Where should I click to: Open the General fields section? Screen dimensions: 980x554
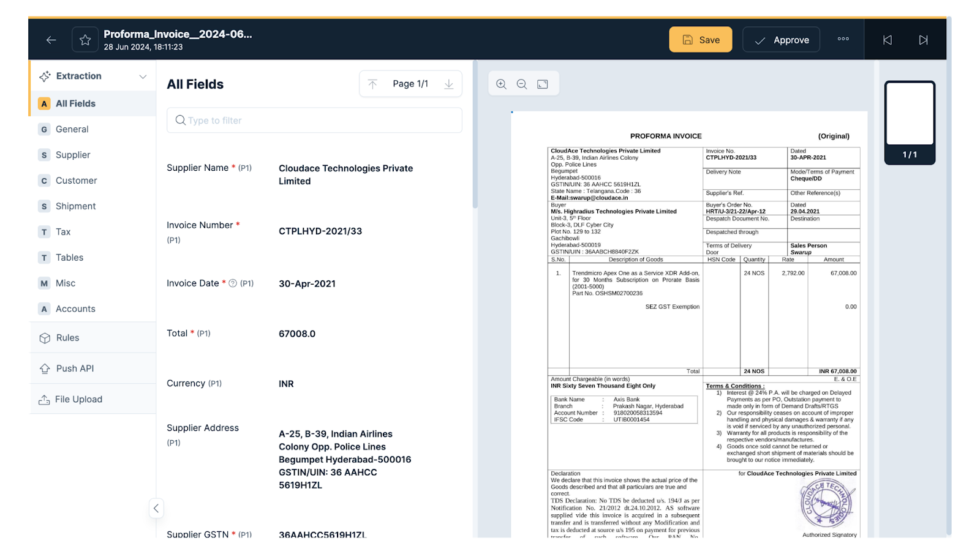coord(93,129)
